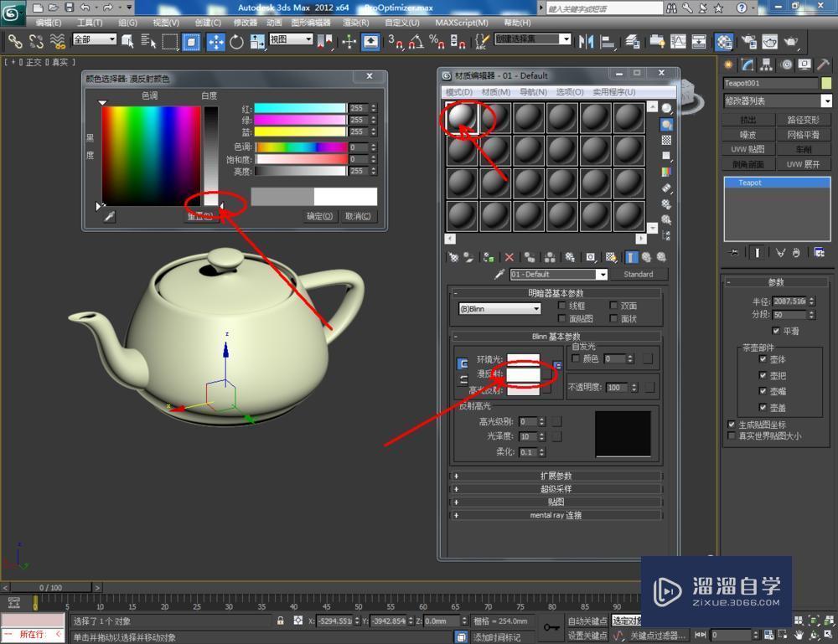Click the Show Standard Map in Viewport icon
The width and height of the screenshot is (838, 644).
coord(611,257)
